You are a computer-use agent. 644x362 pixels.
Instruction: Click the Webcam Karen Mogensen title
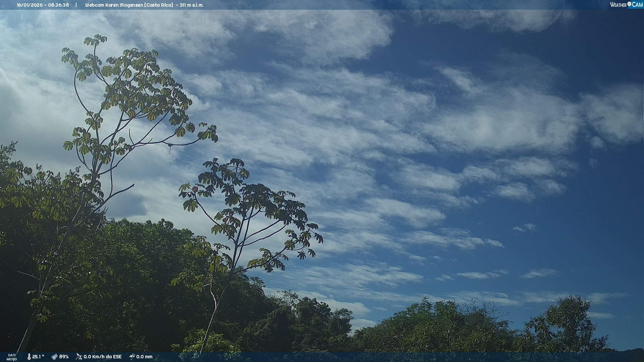[114, 5]
